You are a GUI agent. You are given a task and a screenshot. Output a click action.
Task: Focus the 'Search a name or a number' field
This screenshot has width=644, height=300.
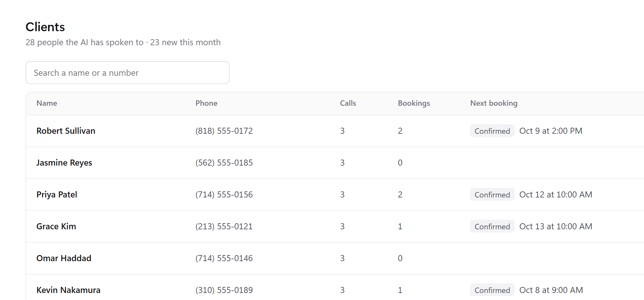(x=128, y=73)
